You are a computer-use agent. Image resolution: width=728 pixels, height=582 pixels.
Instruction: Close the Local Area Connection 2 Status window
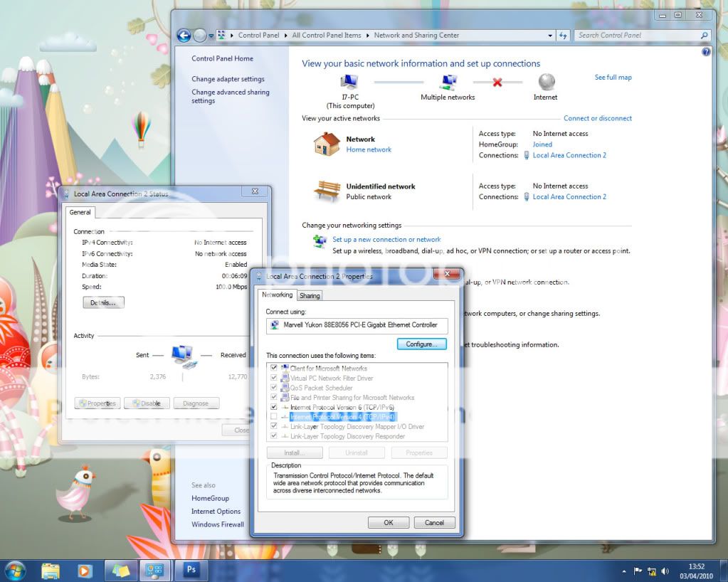[x=255, y=191]
